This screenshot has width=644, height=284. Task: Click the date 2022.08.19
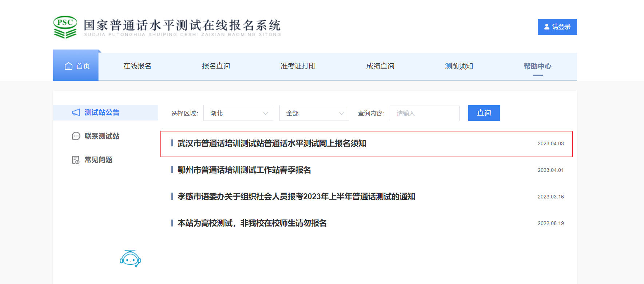point(551,223)
